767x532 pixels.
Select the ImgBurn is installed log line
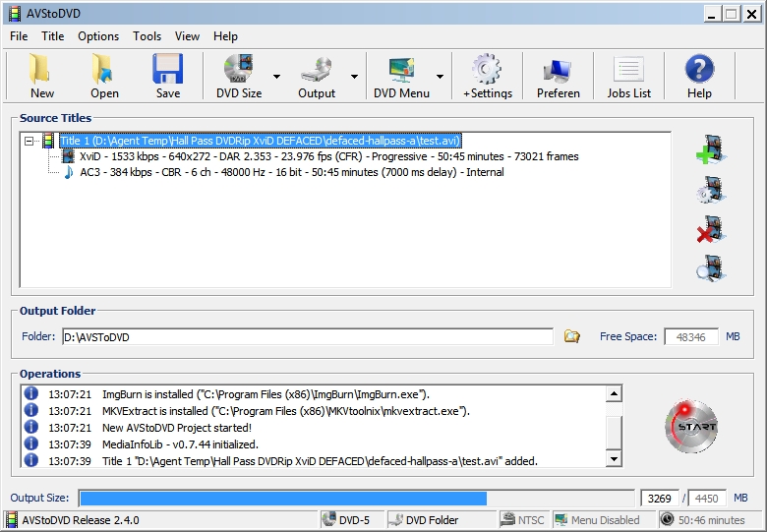(x=265, y=394)
